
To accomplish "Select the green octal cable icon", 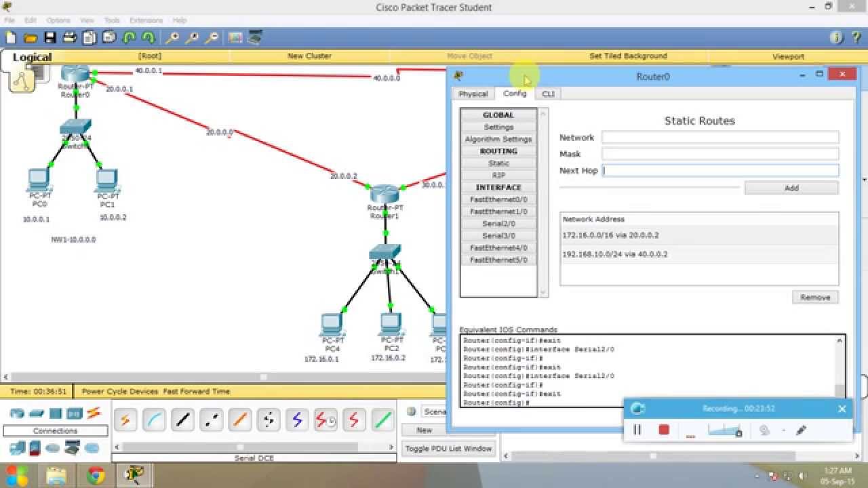I will 383,420.
